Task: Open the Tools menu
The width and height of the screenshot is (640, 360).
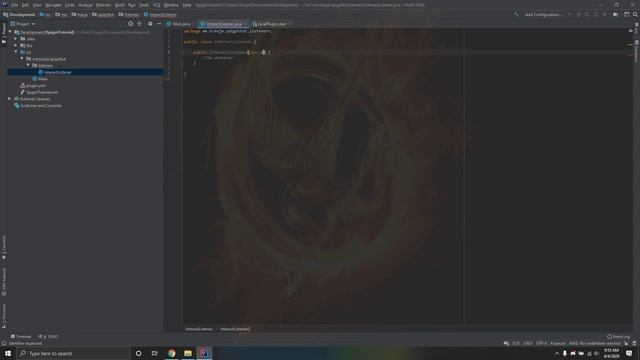Action: (144, 5)
